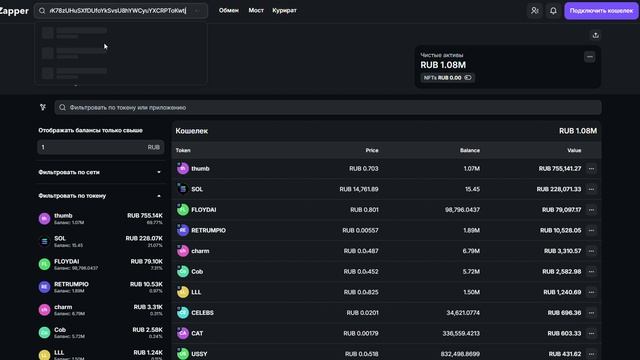
Task: Click the Price column header
Action: pos(372,150)
